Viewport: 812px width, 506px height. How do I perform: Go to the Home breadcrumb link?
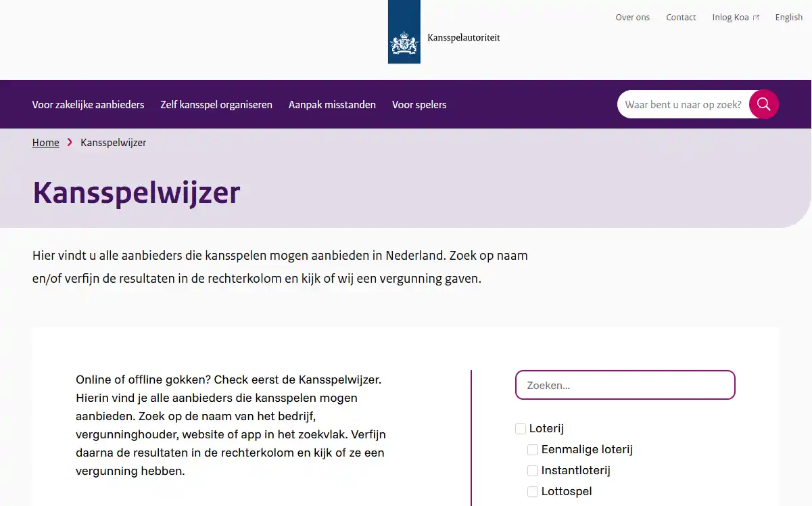pyautogui.click(x=46, y=143)
